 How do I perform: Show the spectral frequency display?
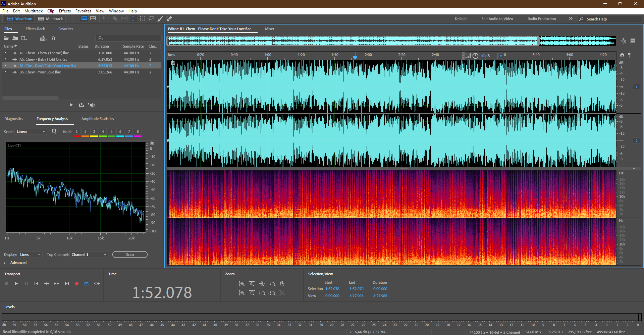pos(84,18)
